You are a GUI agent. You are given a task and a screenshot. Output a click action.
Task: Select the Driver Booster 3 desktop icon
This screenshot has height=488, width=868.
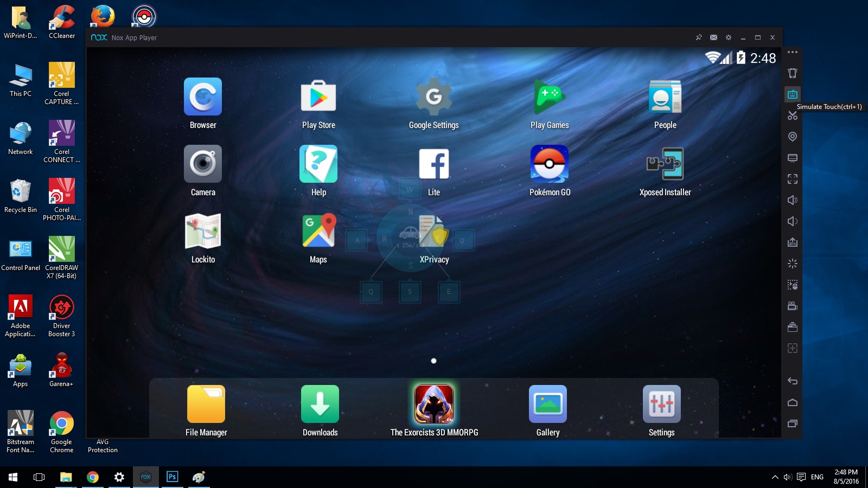(61, 316)
